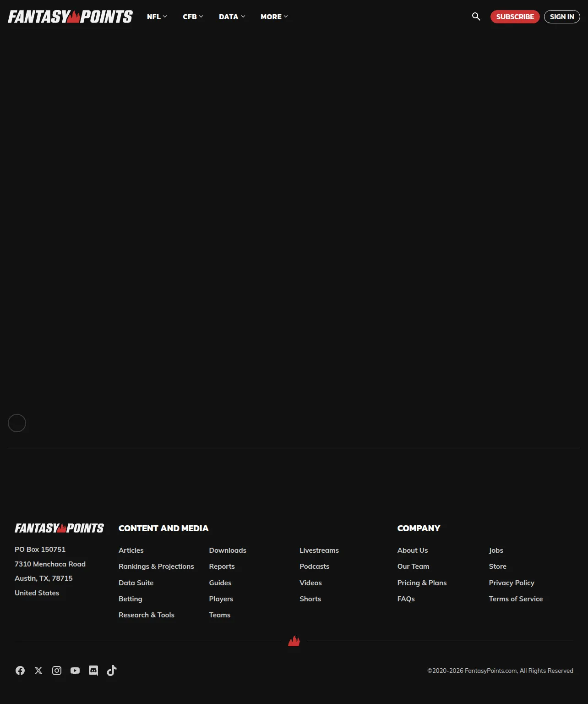This screenshot has height=704, width=588.
Task: Open the Privacy Policy link
Action: (x=512, y=583)
